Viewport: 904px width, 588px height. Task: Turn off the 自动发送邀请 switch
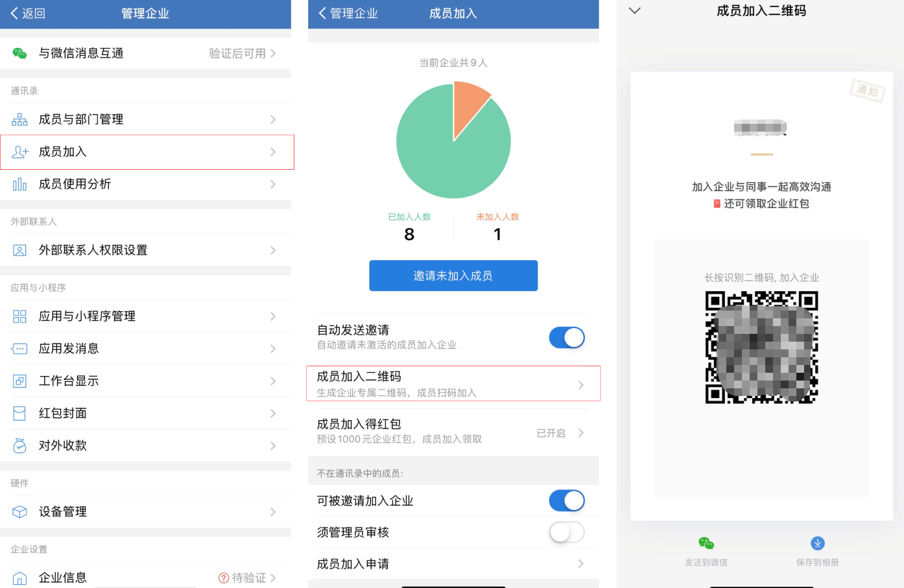[566, 338]
